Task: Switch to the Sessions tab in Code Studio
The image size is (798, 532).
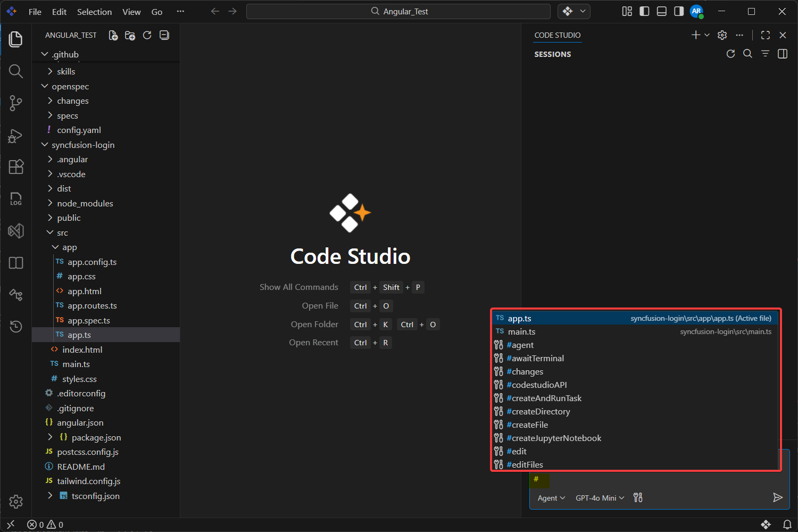Action: 553,54
